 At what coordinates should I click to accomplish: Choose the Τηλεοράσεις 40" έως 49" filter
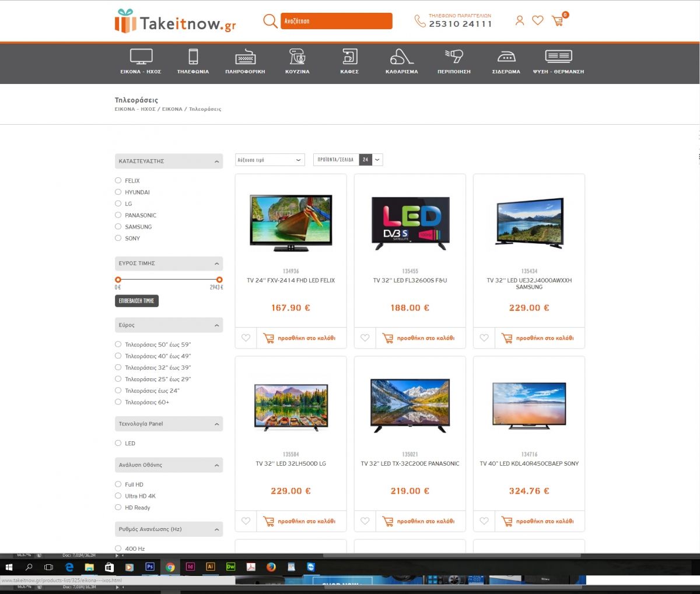(x=118, y=356)
